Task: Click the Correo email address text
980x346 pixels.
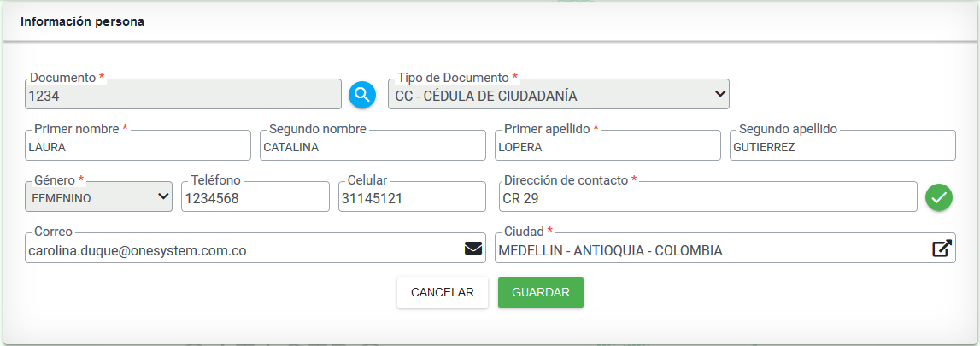Action: tap(138, 251)
